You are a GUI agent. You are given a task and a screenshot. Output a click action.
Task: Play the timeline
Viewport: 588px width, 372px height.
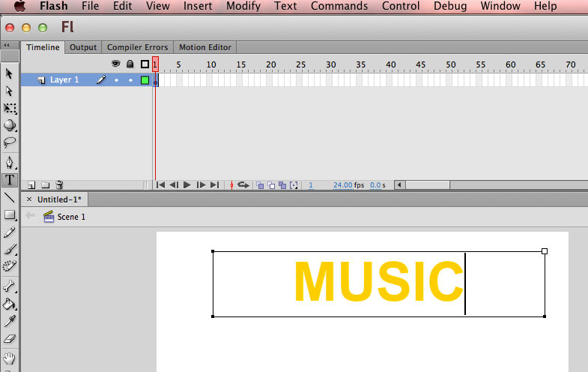pyautogui.click(x=187, y=184)
